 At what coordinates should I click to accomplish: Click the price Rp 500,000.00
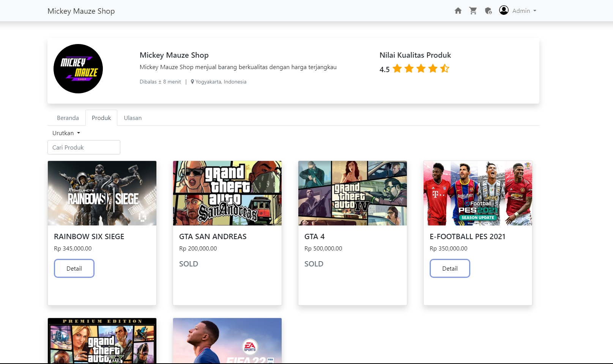tap(323, 249)
